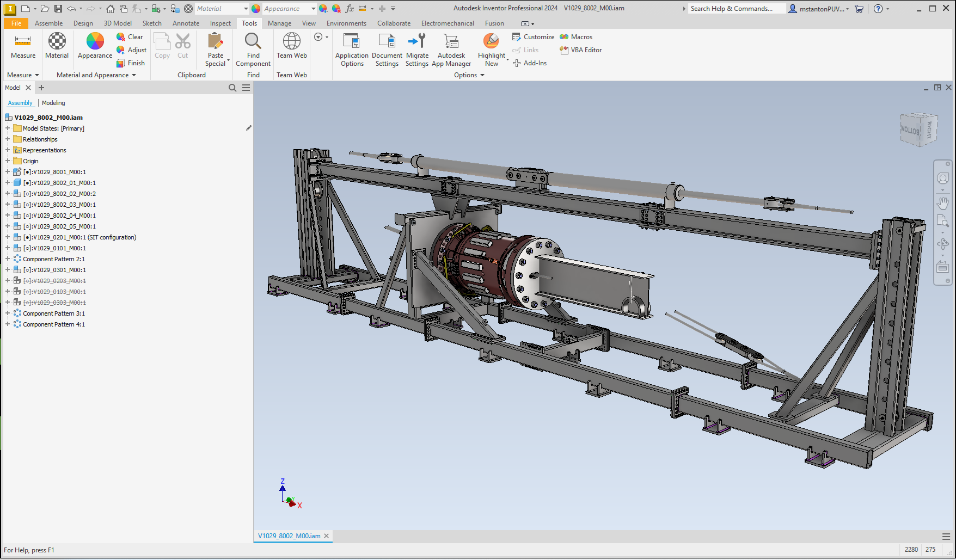Screen dimensions: 956x560
Task: Click the Home view icon in quick access
Action: click(x=111, y=9)
